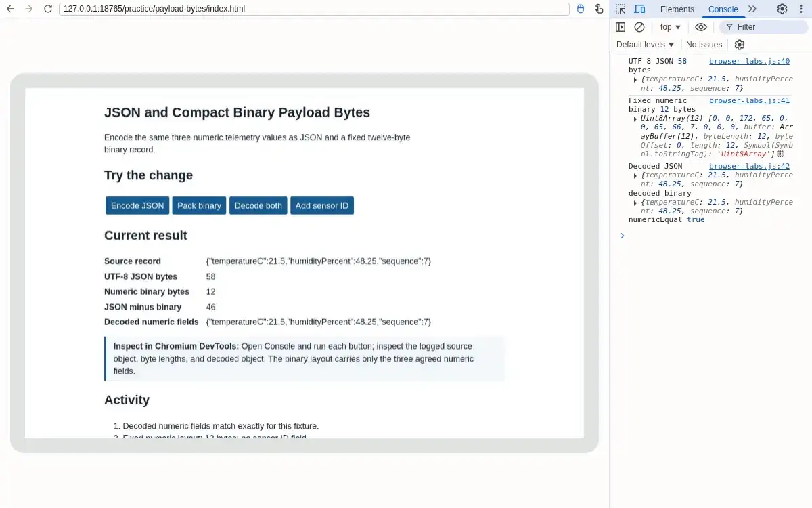Open the array viewer icon after 'Uint8Array'
812x508 pixels.
(x=780, y=154)
